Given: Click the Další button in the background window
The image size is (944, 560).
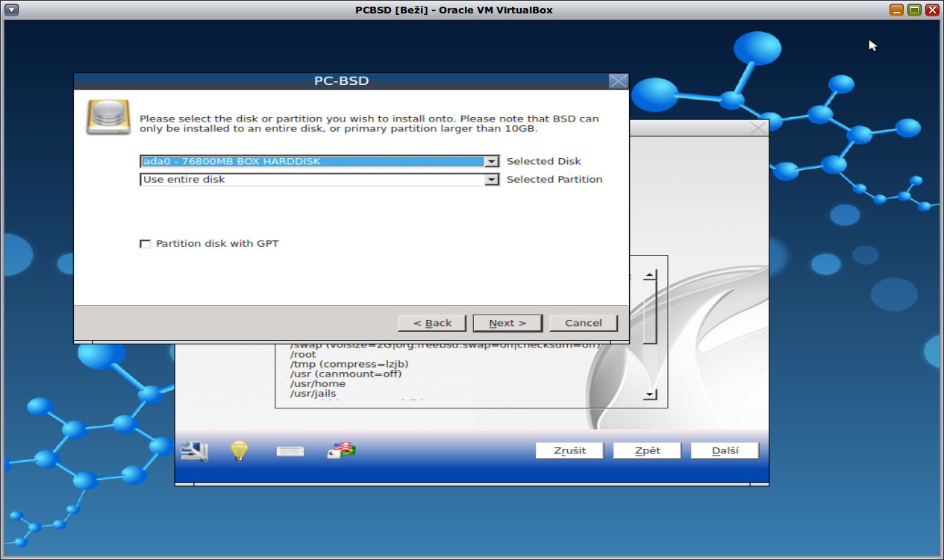Looking at the screenshot, I should pyautogui.click(x=724, y=450).
